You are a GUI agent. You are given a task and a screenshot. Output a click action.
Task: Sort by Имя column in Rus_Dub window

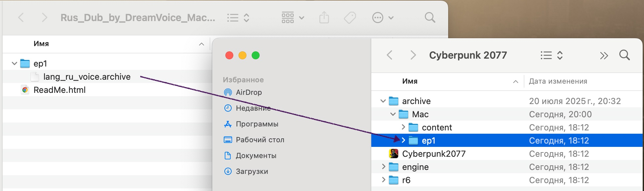click(41, 44)
